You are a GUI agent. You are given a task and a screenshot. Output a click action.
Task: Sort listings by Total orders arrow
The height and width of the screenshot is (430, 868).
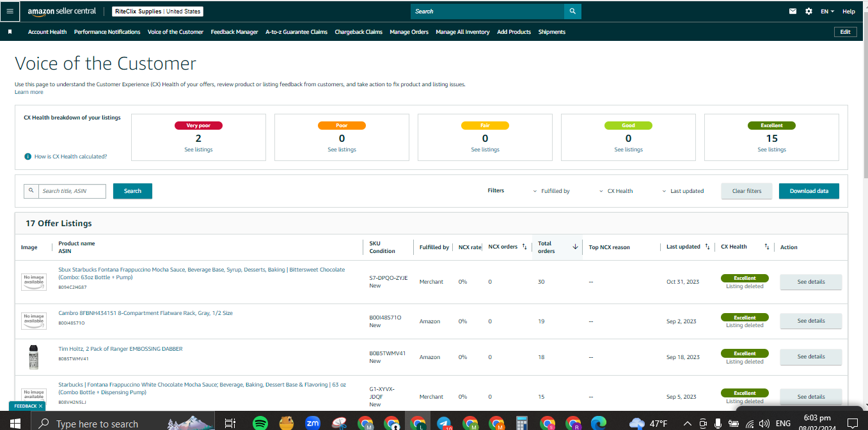pos(575,247)
